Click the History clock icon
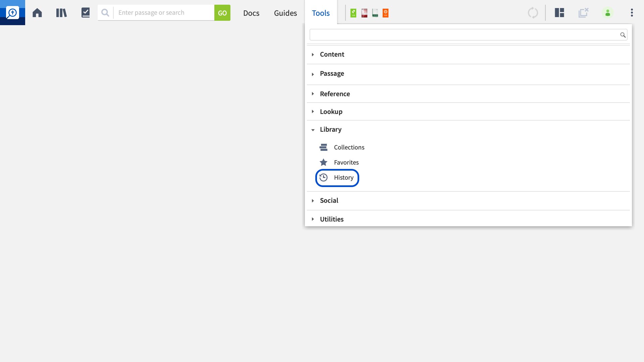The image size is (644, 362). point(323,178)
